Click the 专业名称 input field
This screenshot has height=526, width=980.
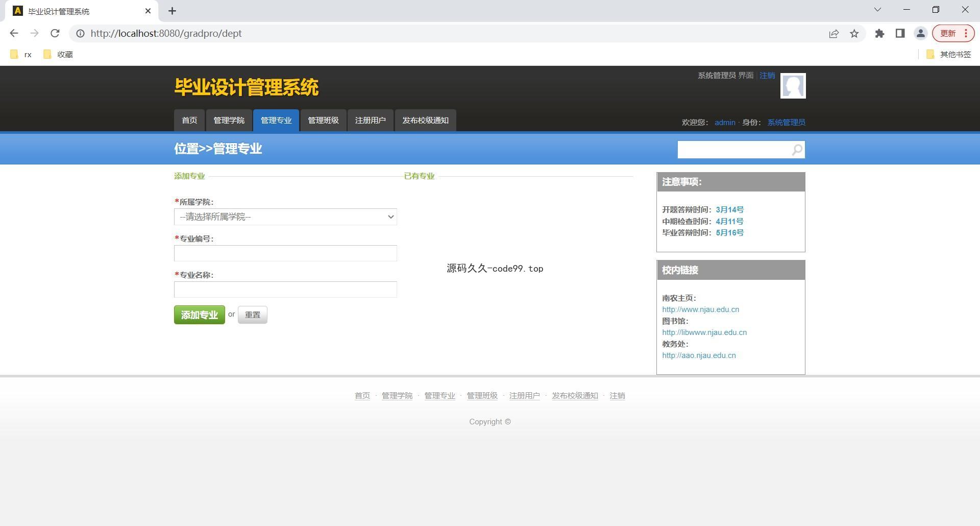285,290
